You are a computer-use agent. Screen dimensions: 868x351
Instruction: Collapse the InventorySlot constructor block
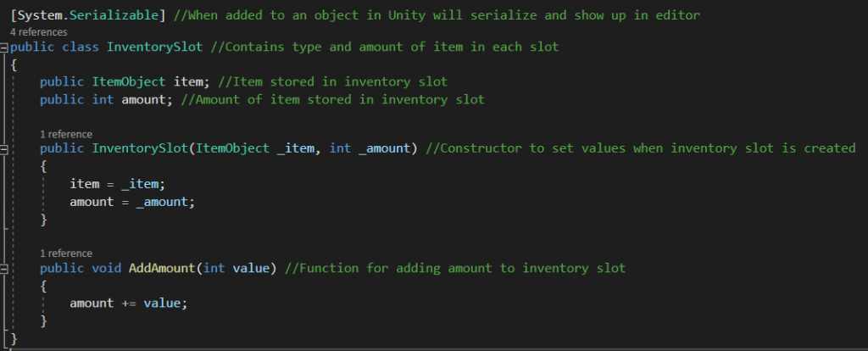4,149
